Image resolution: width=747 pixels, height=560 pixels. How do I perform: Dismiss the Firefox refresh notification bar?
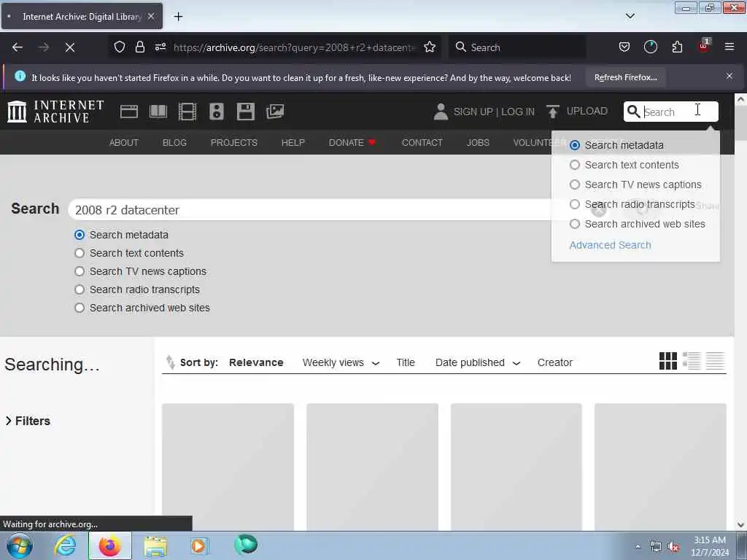tap(729, 76)
